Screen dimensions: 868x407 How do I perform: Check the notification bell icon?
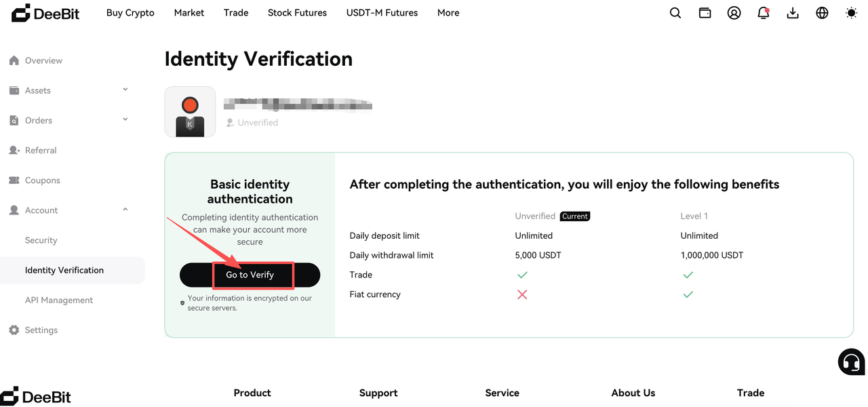(764, 13)
